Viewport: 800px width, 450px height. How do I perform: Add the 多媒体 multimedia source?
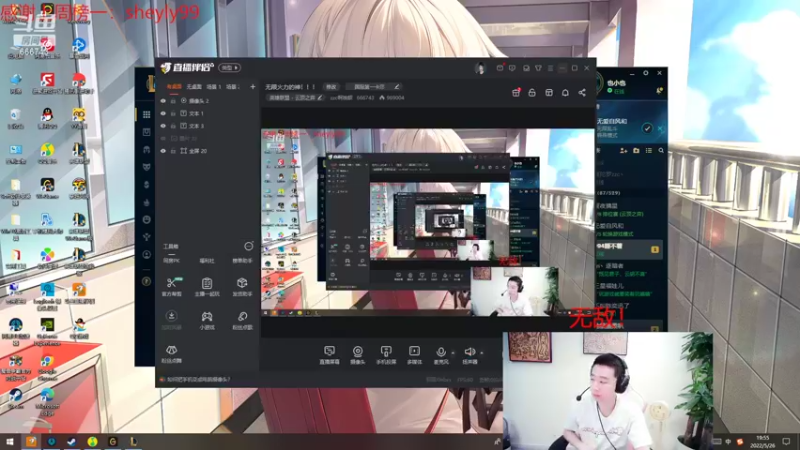point(414,355)
